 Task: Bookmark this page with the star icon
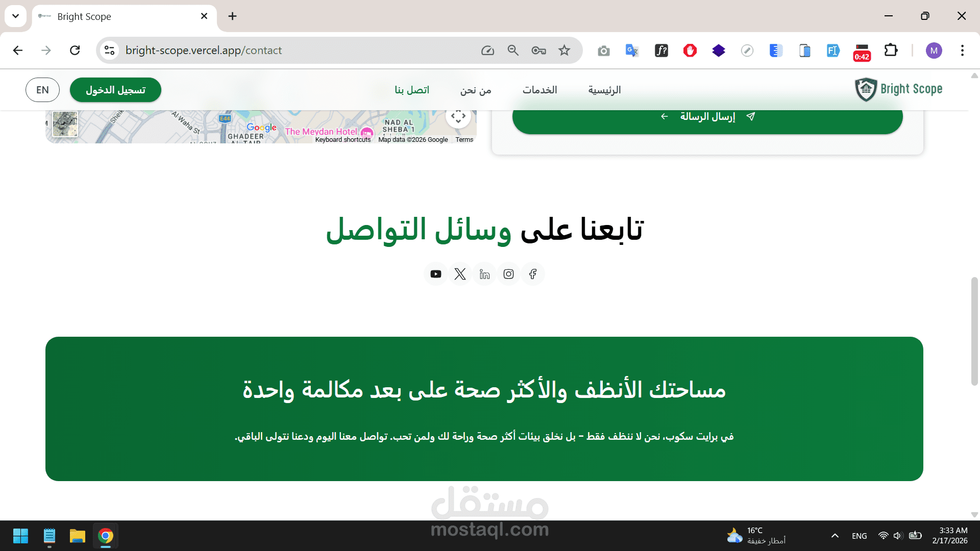pyautogui.click(x=564, y=51)
